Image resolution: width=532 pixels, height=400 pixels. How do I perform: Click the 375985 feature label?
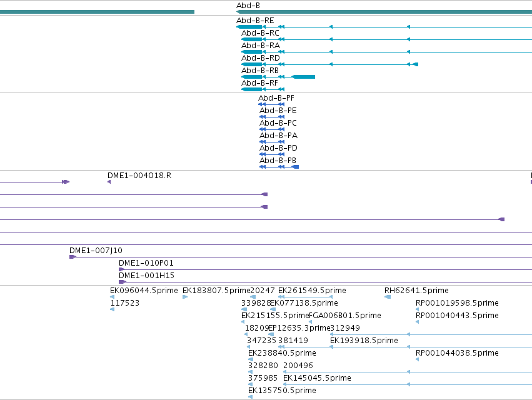point(263,378)
